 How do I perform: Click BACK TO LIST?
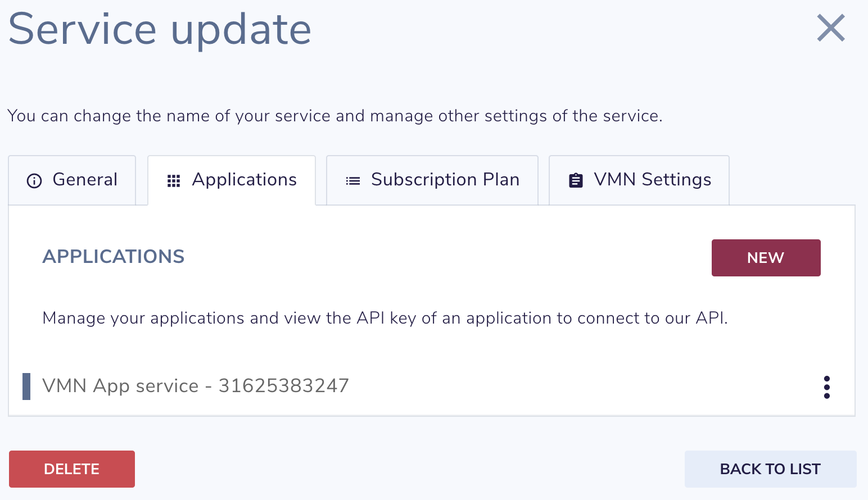(770, 469)
